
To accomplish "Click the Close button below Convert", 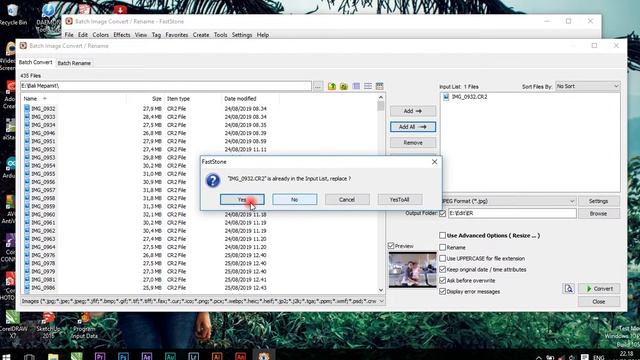I will 599,302.
